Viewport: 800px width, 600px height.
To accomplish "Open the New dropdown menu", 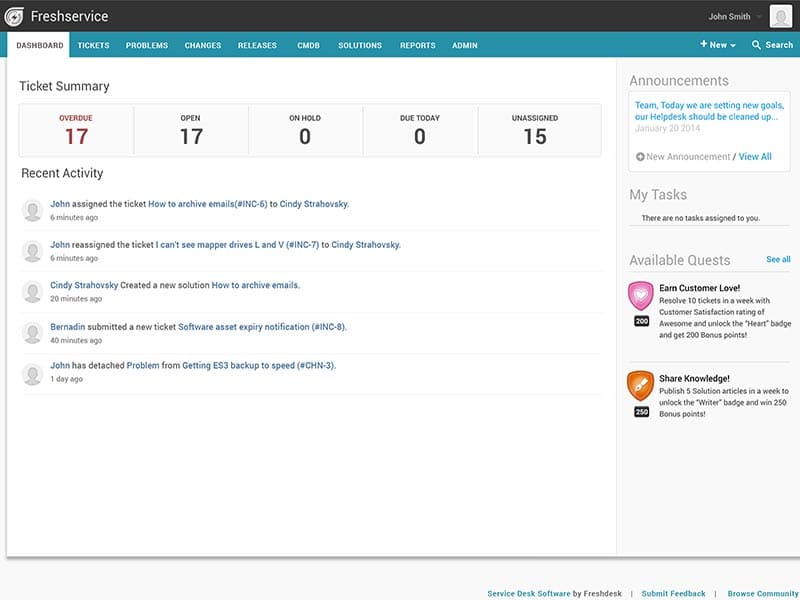I will [x=718, y=45].
